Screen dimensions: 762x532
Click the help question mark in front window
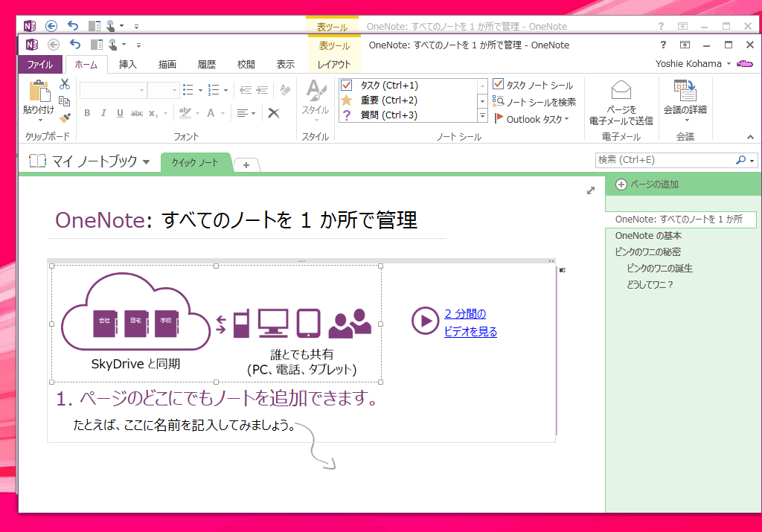pyautogui.click(x=663, y=45)
